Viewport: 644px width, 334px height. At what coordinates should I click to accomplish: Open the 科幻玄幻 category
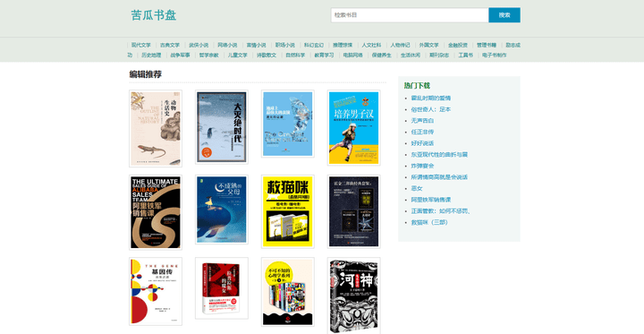point(314,46)
